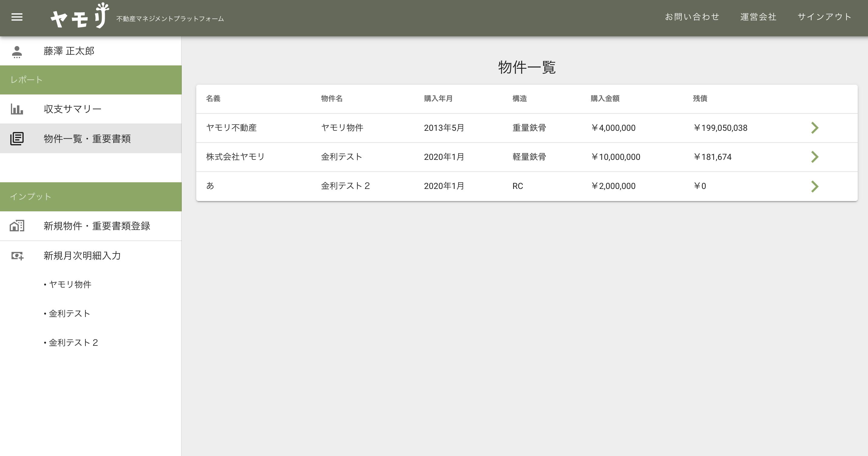Click the 購入金額 column header
This screenshot has width=868, height=456.
[x=605, y=98]
